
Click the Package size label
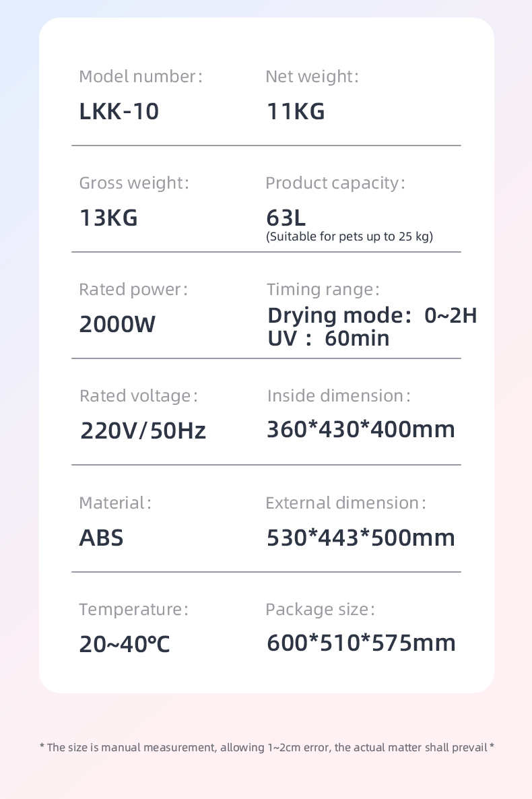point(319,610)
